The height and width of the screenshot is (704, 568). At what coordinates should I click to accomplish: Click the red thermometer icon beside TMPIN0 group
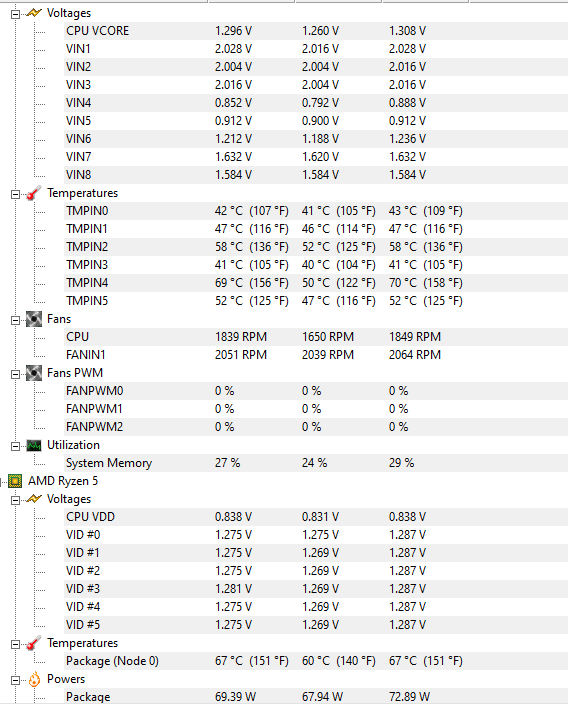(34, 193)
